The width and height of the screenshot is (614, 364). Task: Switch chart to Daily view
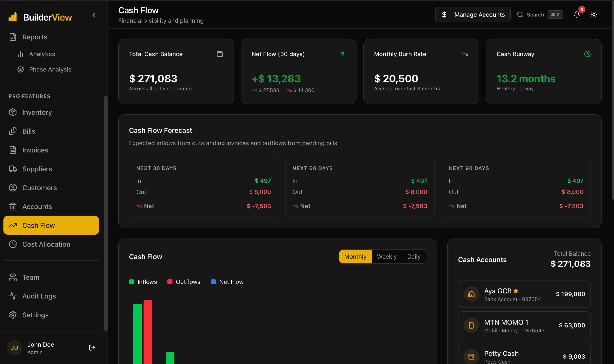click(x=414, y=257)
